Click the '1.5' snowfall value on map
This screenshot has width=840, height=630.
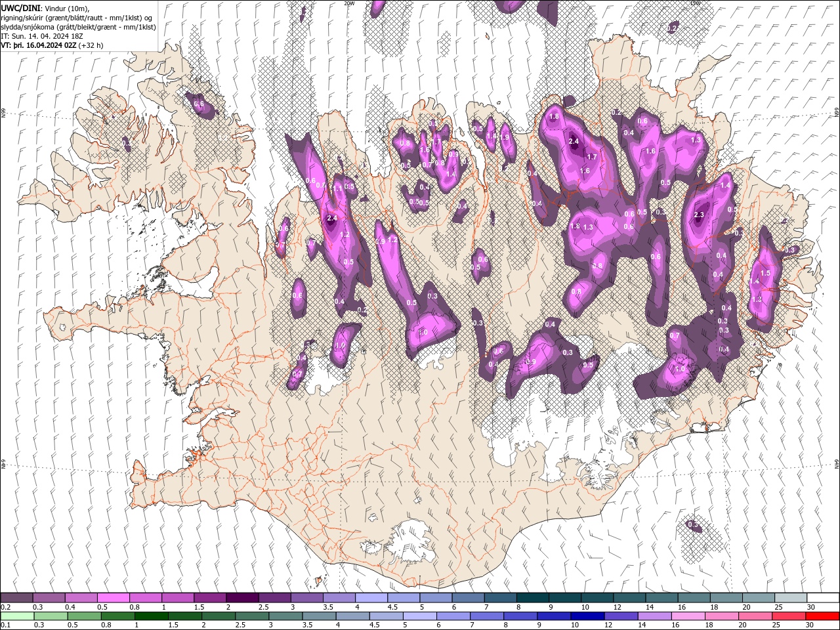(x=765, y=273)
